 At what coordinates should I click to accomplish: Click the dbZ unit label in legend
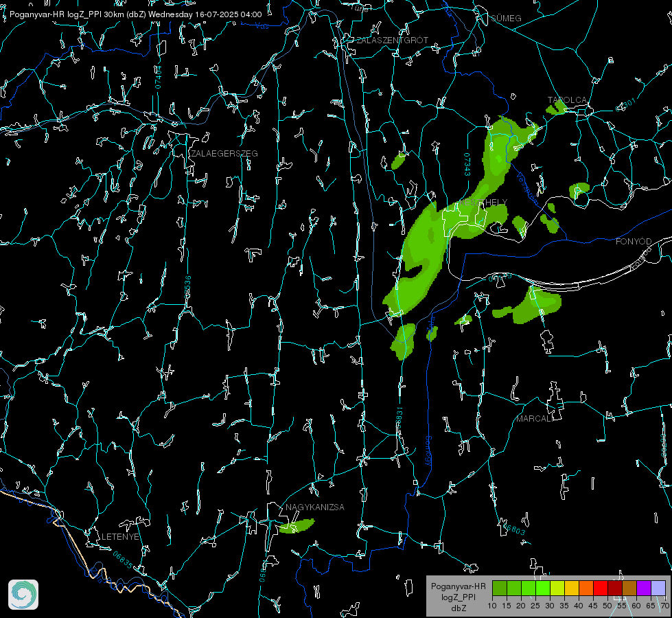coord(458,608)
